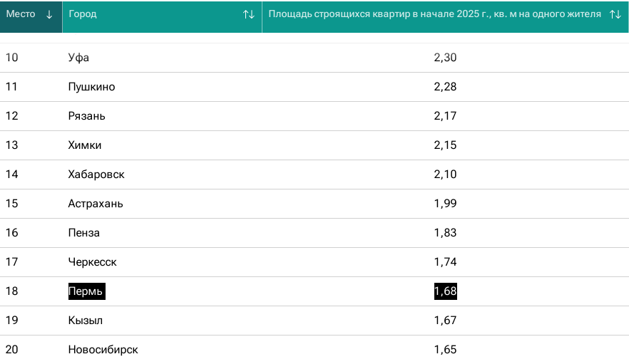
Task: Click the highlighted 1,68 value cell
Action: [x=445, y=291]
